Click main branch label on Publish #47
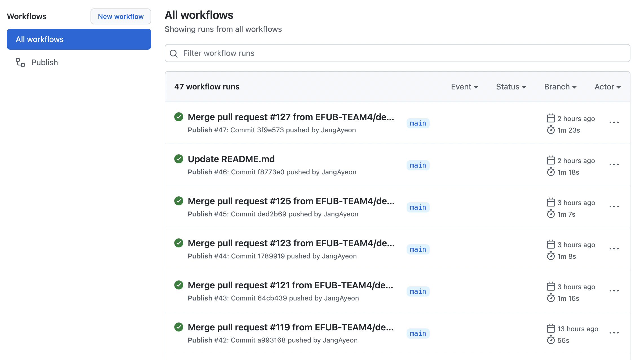 click(418, 123)
